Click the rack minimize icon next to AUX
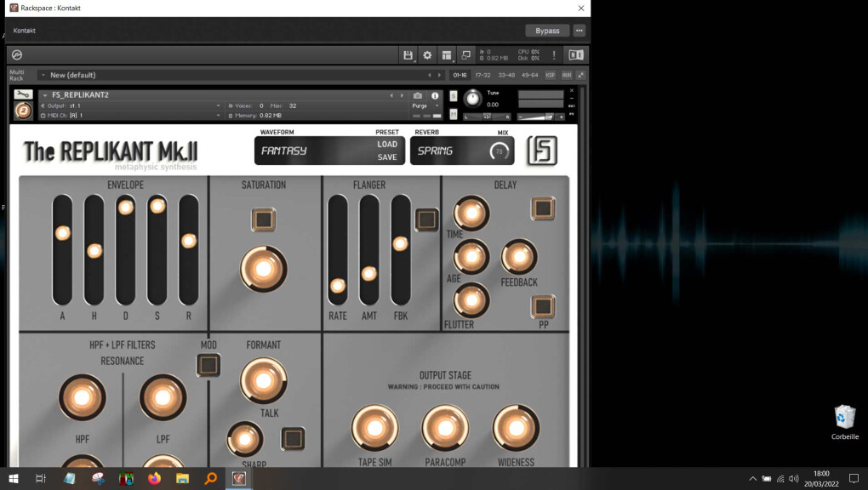 [x=580, y=75]
